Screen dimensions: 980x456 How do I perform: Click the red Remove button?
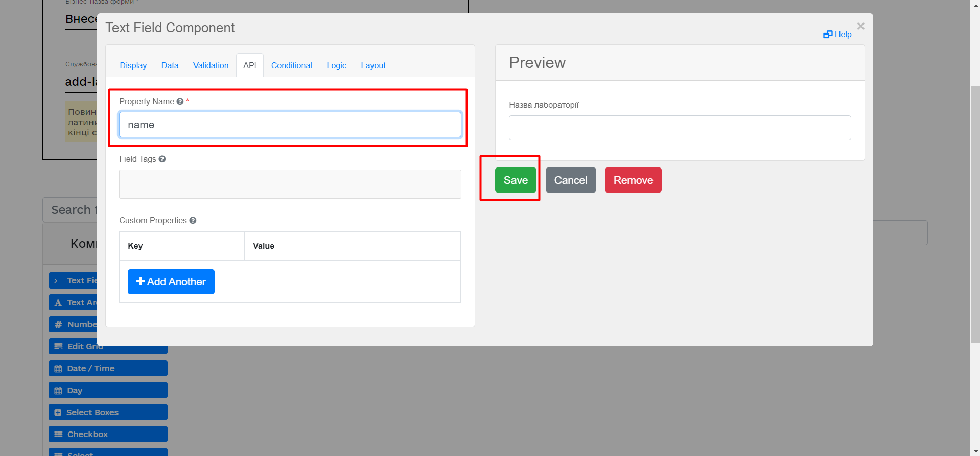pos(633,180)
